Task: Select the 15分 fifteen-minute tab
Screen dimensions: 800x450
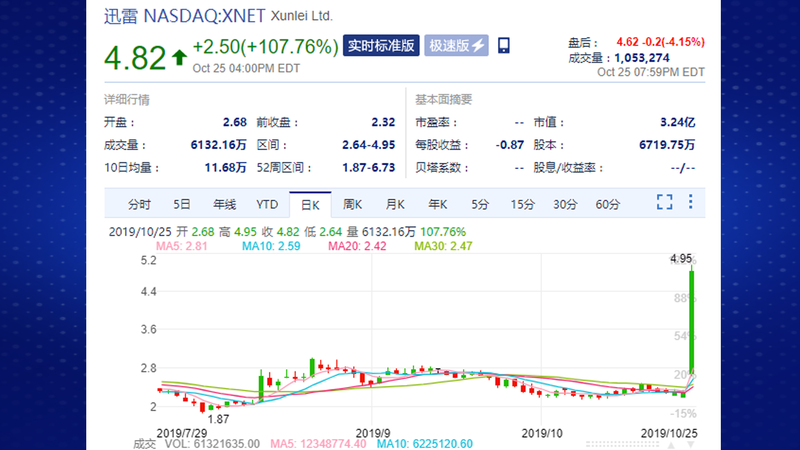Action: pyautogui.click(x=522, y=205)
